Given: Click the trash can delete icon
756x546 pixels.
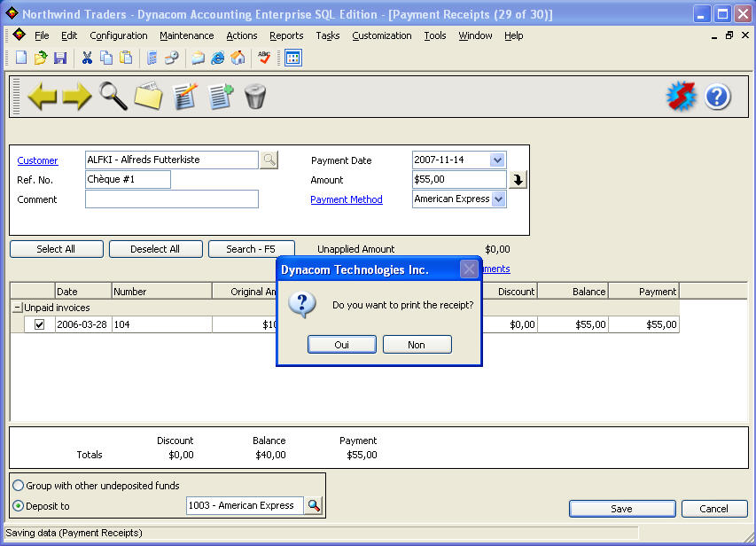Looking at the screenshot, I should coord(255,96).
